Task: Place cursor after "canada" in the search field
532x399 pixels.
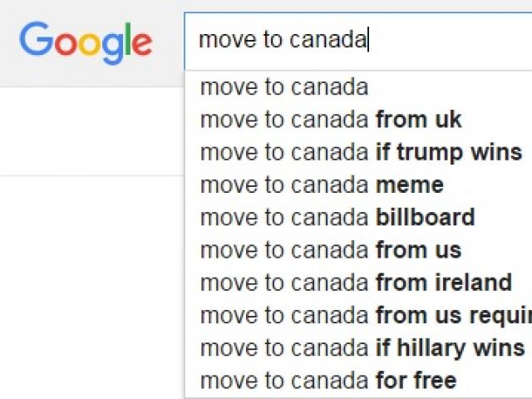Action: [x=367, y=40]
